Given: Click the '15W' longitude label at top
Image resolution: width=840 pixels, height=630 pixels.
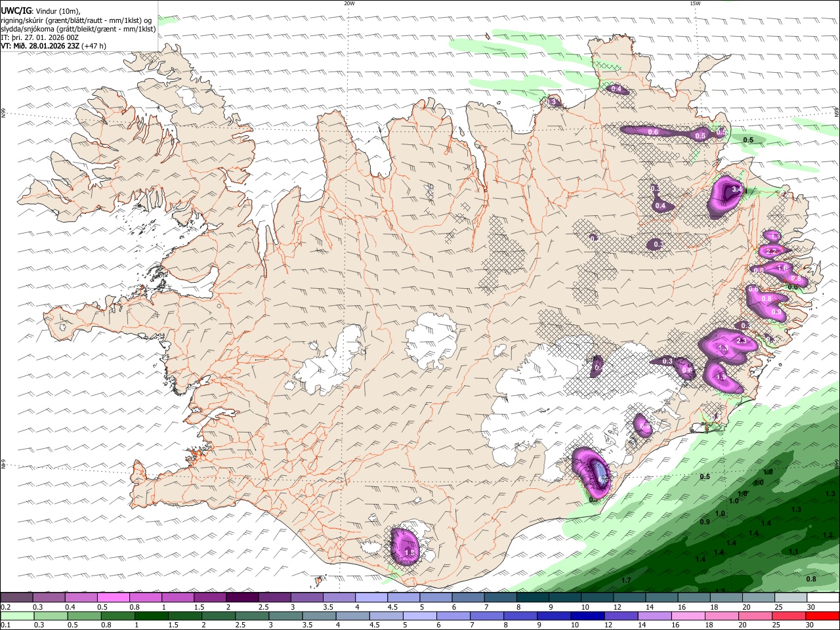Looking at the screenshot, I should tap(695, 3).
